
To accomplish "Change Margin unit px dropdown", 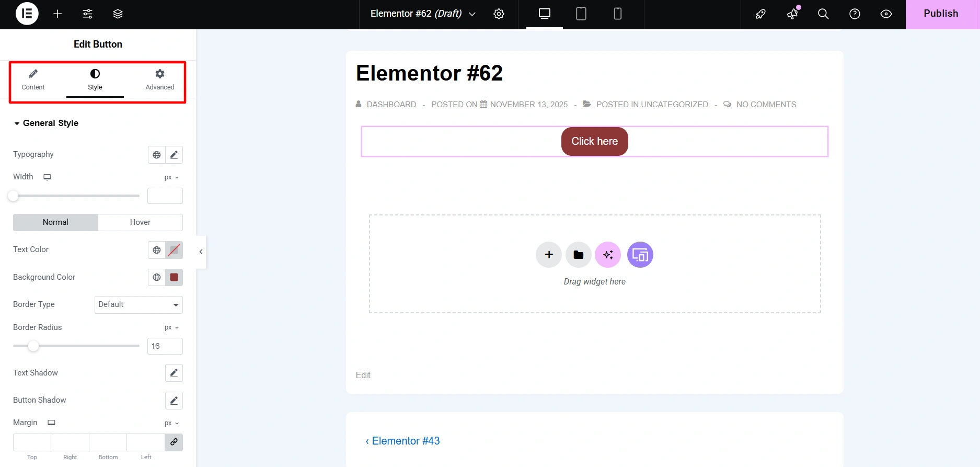I will point(171,423).
